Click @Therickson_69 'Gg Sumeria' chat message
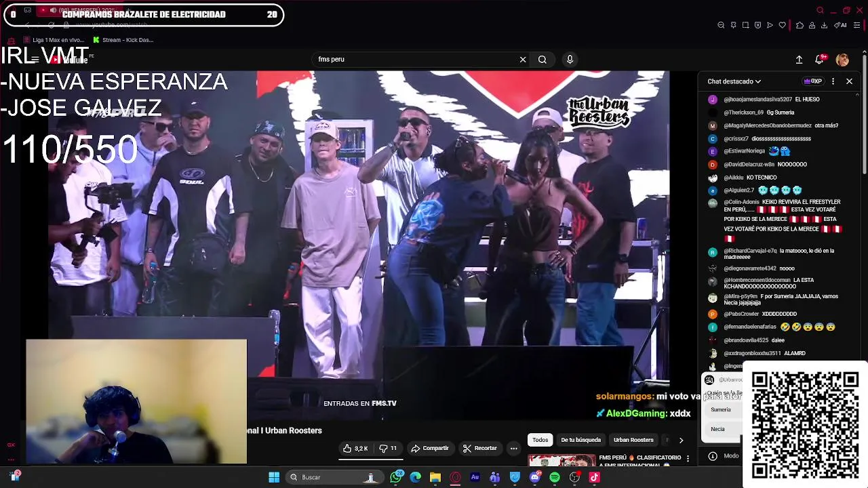Viewport: 868px width, 488px height. [x=759, y=113]
